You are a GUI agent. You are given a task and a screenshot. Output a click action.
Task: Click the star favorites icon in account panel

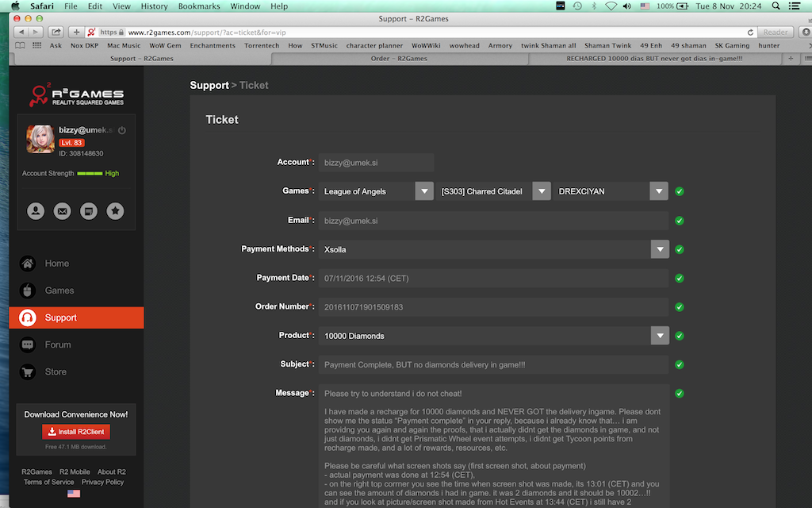[x=115, y=210]
